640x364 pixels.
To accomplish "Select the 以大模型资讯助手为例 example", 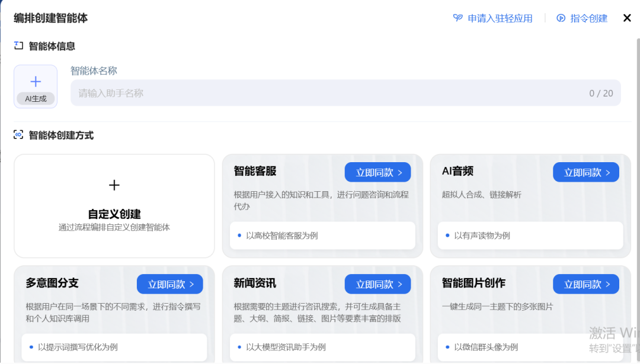I will (322, 347).
